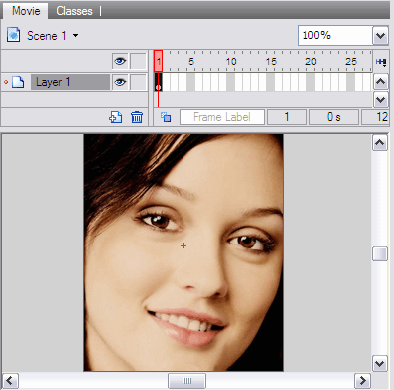394x390 pixels.
Task: Select keyframe 1 on Layer 1
Action: pyautogui.click(x=158, y=82)
